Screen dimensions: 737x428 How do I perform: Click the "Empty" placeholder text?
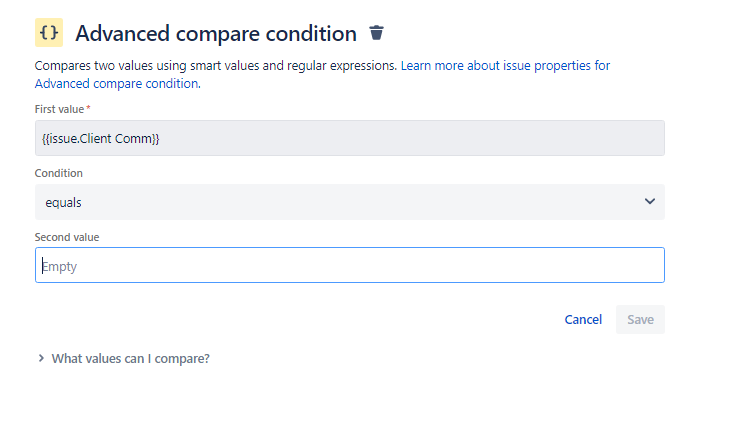pos(59,266)
